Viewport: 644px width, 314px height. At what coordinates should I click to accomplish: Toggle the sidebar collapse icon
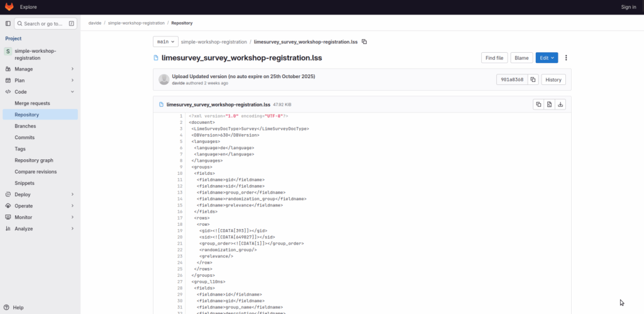[8, 23]
